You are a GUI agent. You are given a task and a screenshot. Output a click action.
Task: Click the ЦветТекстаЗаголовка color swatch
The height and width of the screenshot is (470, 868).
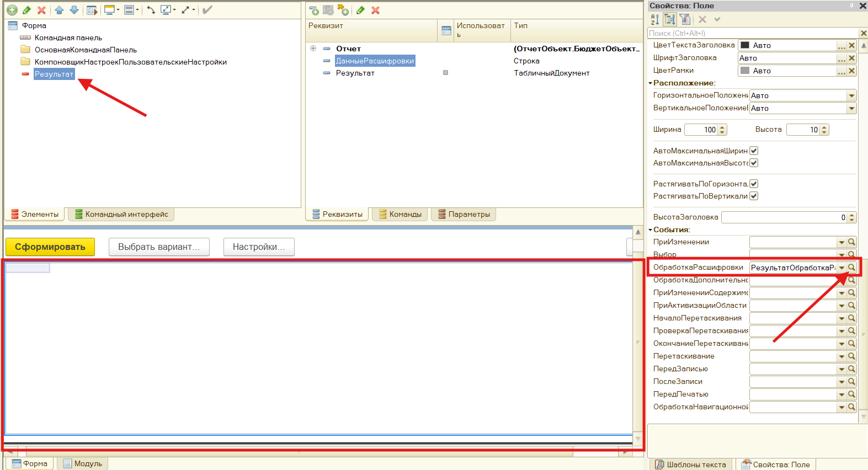(x=745, y=45)
